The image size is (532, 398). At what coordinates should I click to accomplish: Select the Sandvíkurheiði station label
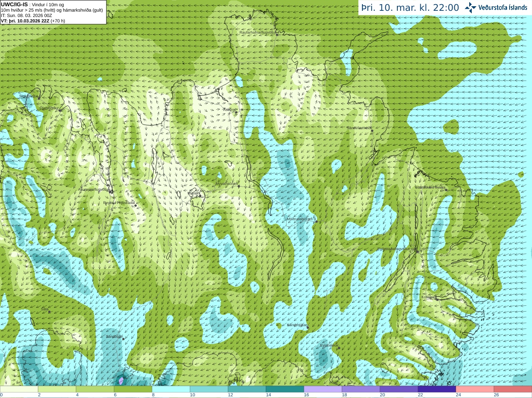(x=359, y=128)
